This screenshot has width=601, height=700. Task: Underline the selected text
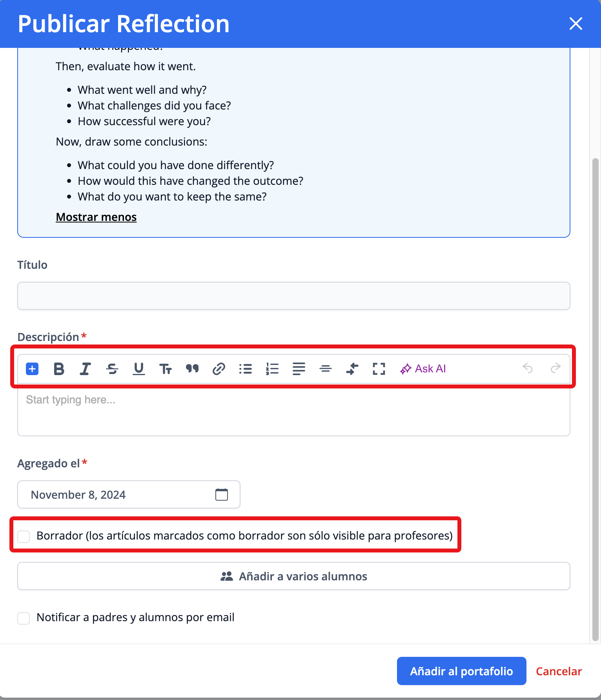coord(138,369)
